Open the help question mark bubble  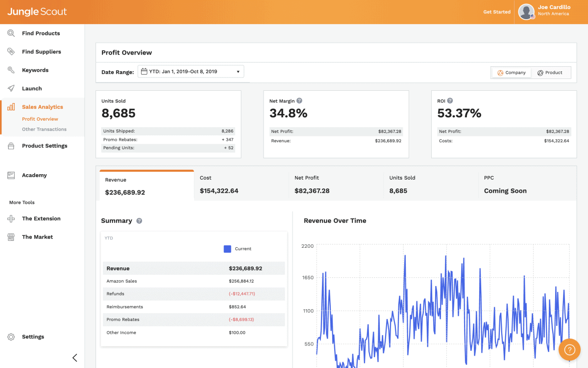(x=569, y=350)
